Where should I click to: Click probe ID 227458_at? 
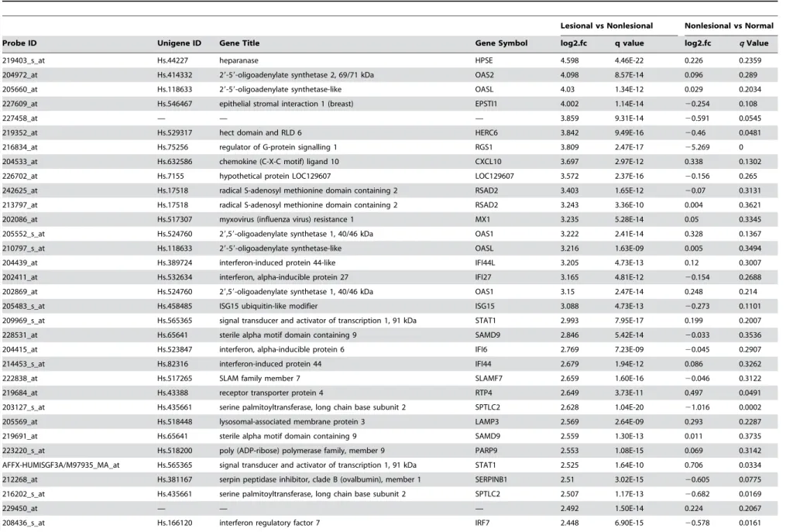point(19,118)
